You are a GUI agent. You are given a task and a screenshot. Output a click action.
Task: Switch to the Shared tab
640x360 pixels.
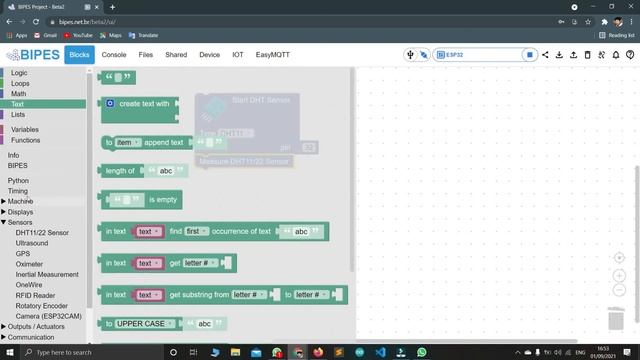coord(176,55)
